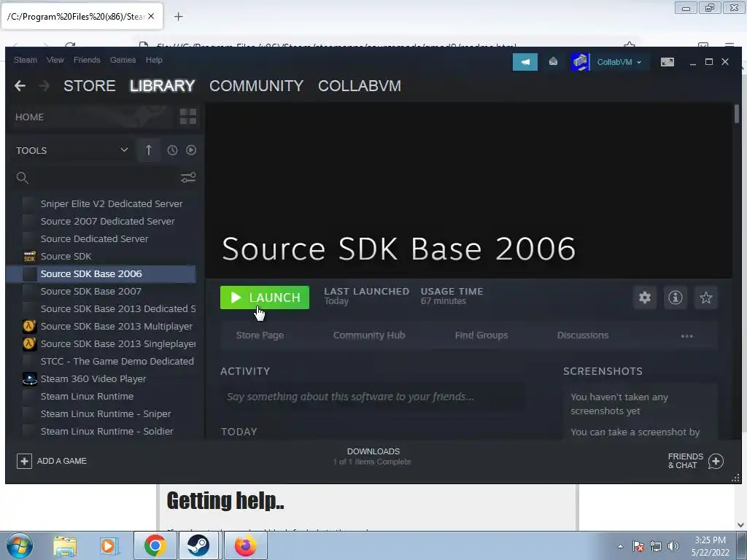
Task: Click the Firefox taskbar icon
Action: (245, 545)
